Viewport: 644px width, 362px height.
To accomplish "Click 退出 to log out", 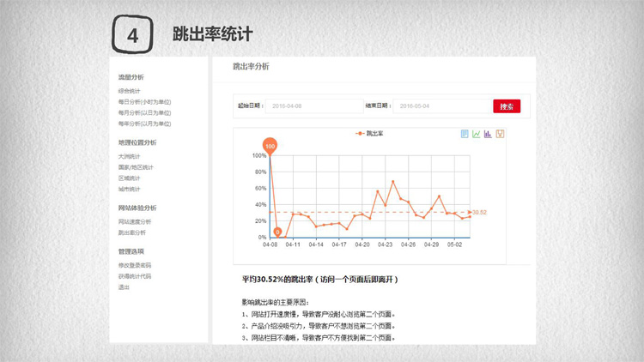I will tap(125, 287).
